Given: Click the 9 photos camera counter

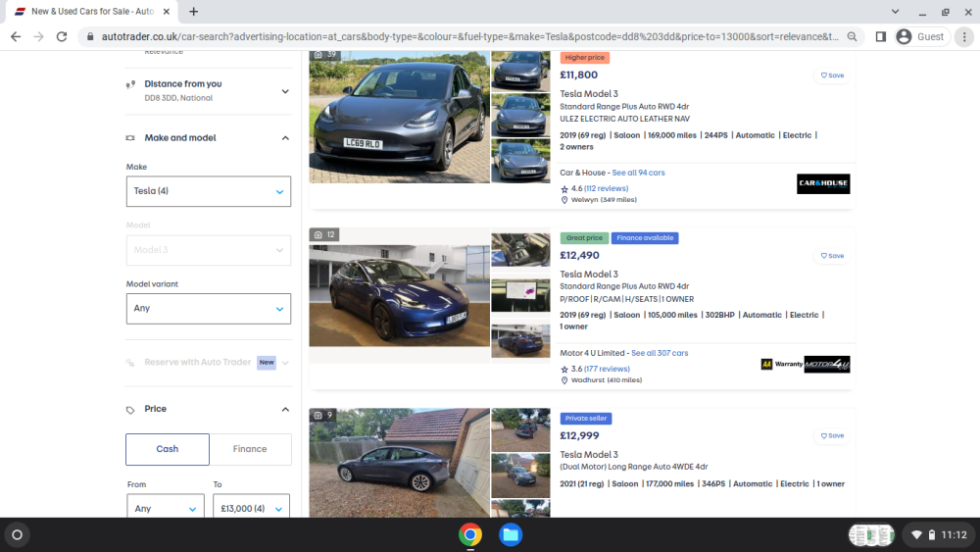Looking at the screenshot, I should (323, 415).
